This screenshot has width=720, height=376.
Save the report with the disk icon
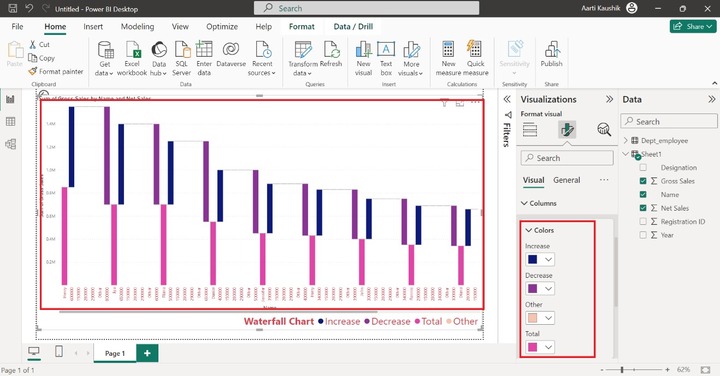tap(13, 8)
